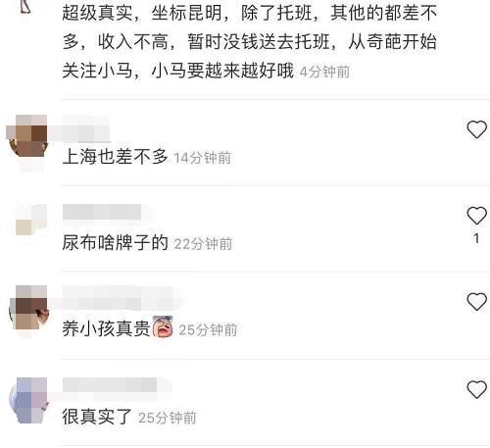The image size is (490, 448).
Task: Reply to the 尿布啥牌子的 comment text
Action: click(x=115, y=242)
